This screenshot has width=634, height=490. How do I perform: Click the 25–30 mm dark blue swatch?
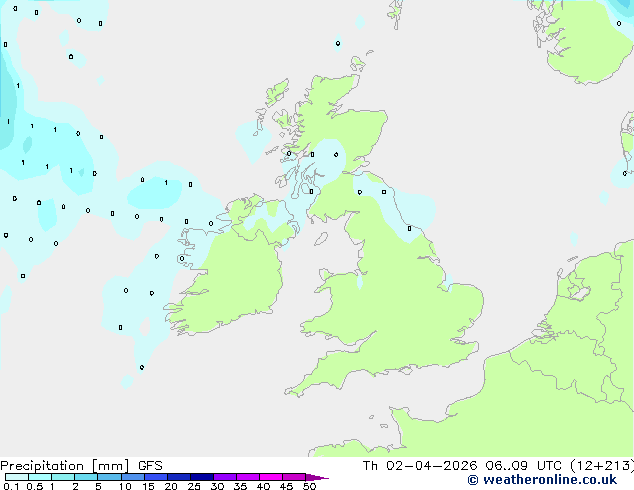[201, 477]
